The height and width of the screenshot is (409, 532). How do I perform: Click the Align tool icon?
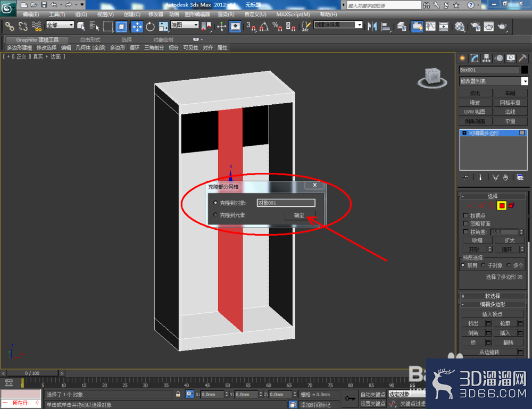tap(385, 27)
